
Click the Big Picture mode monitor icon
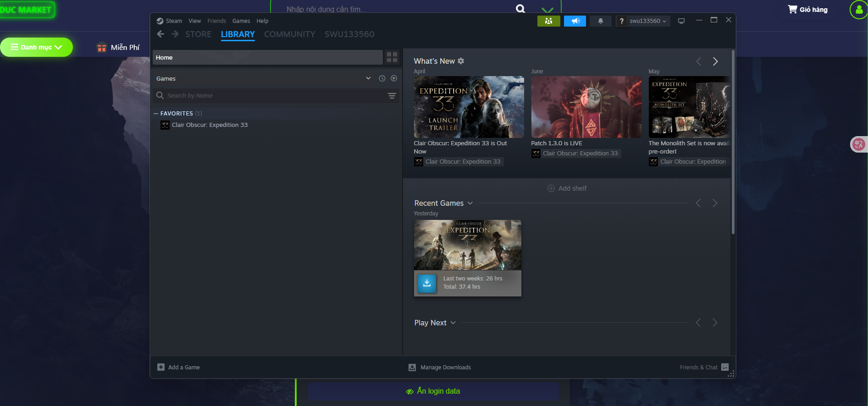click(x=681, y=21)
